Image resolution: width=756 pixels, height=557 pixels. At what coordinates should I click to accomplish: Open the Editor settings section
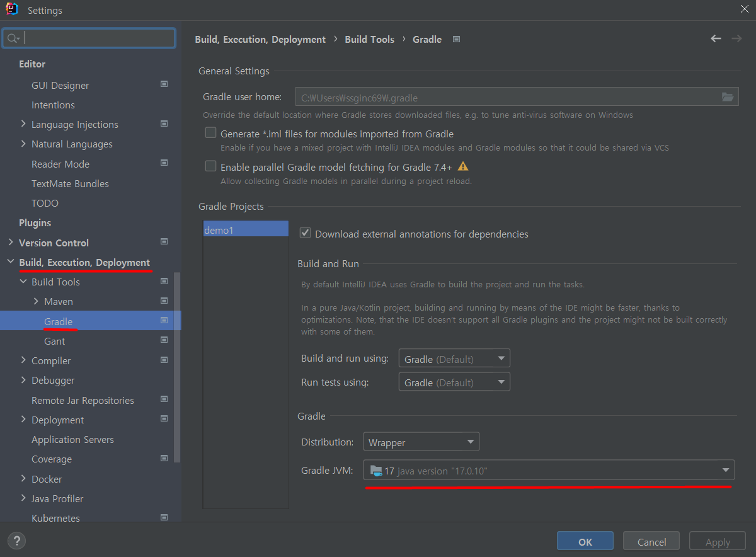[x=32, y=64]
